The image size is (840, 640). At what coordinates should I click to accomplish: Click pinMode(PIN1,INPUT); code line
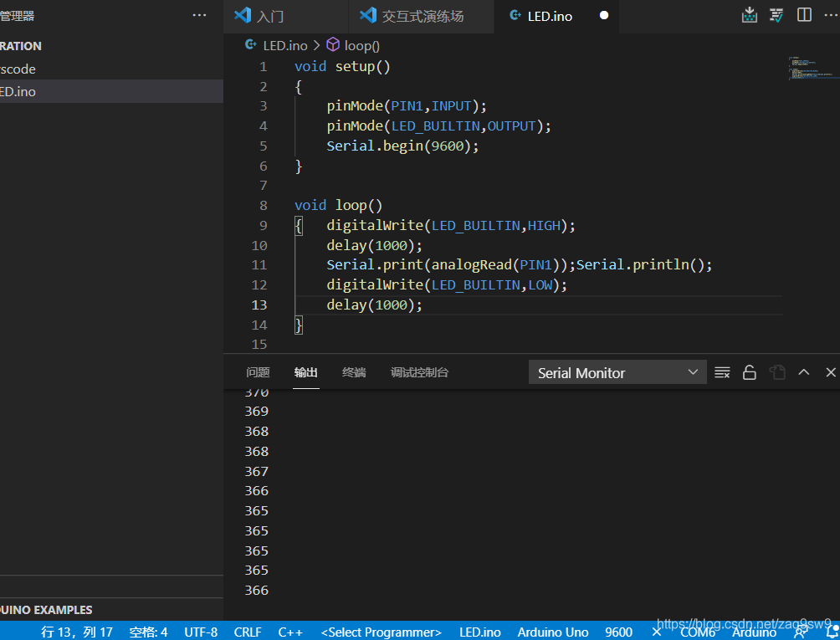click(407, 106)
